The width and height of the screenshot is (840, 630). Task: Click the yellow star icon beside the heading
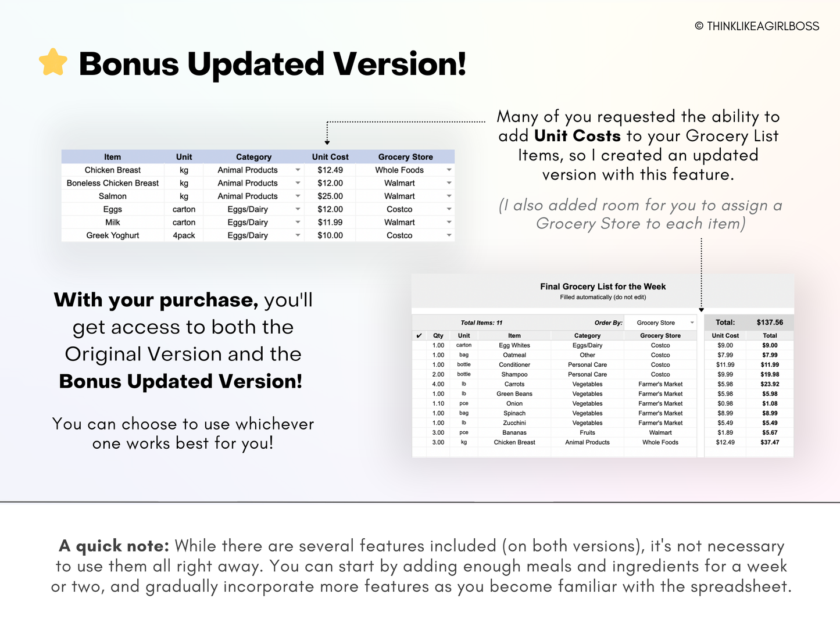52,63
